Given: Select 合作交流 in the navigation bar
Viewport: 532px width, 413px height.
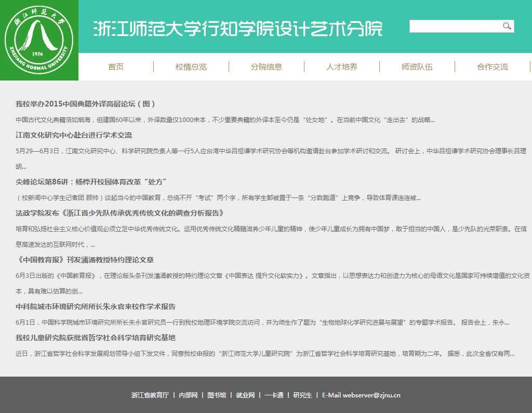Looking at the screenshot, I should click(493, 67).
